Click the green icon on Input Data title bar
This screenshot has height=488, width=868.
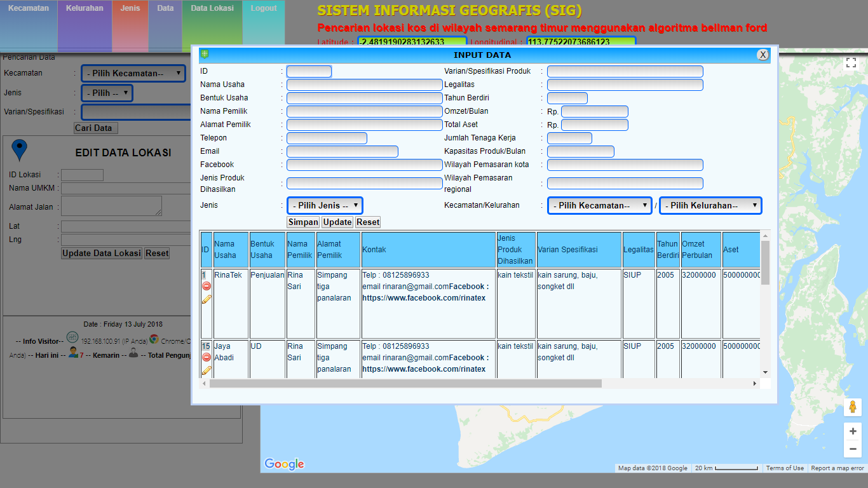point(205,55)
